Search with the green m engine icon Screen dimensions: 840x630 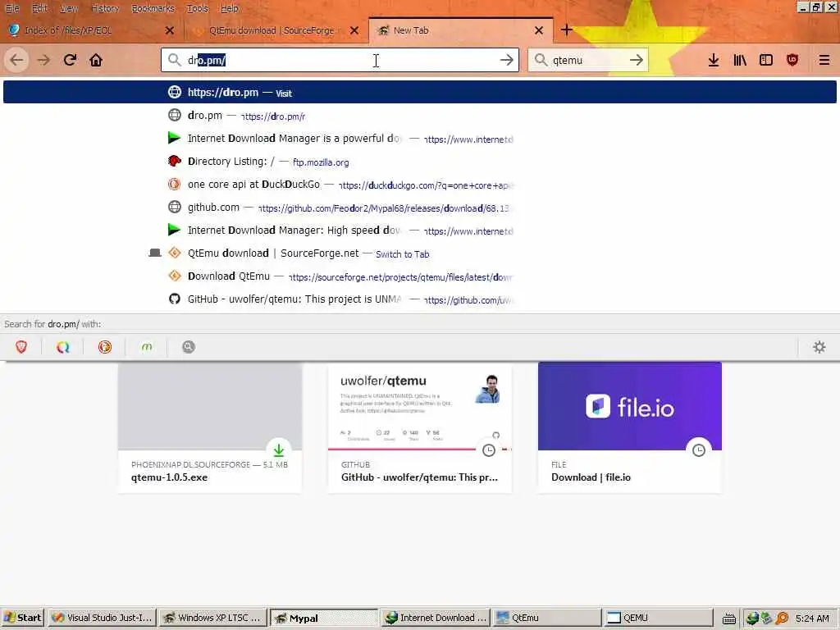click(147, 347)
